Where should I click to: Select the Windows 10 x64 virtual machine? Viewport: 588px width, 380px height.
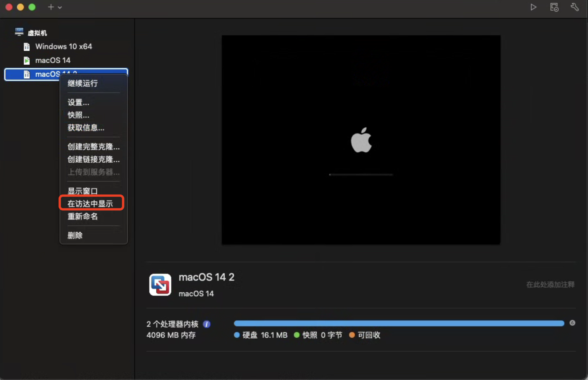(x=64, y=47)
